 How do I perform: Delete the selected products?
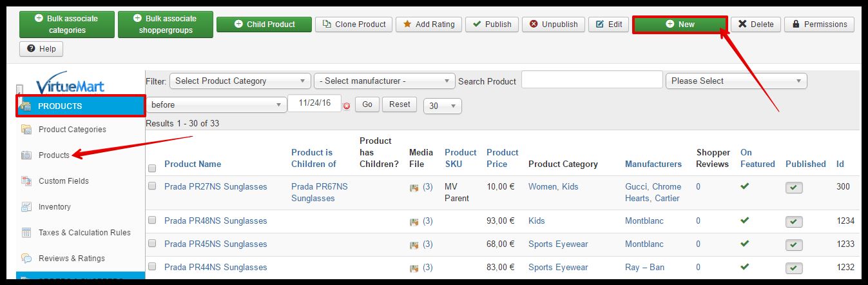[x=756, y=25]
